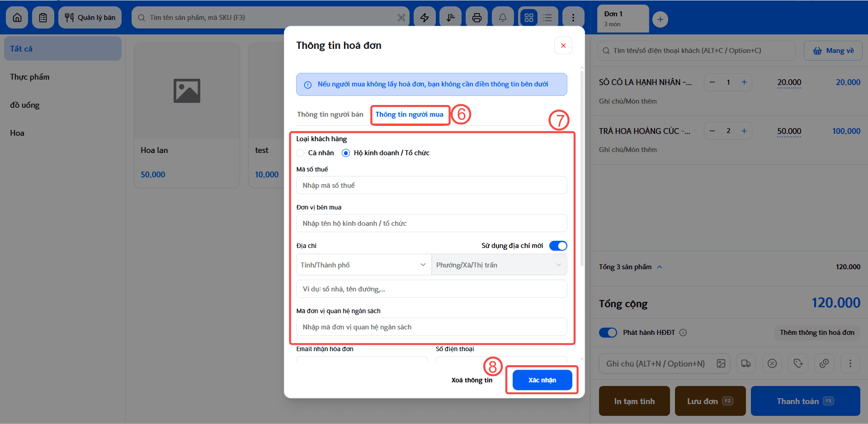Click the printer icon
868x424 pixels.
tap(477, 18)
